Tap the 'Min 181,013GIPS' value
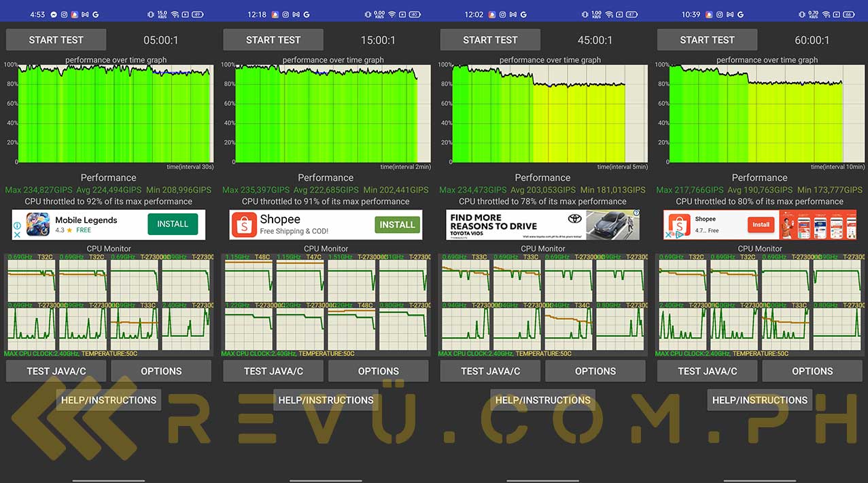 click(613, 190)
